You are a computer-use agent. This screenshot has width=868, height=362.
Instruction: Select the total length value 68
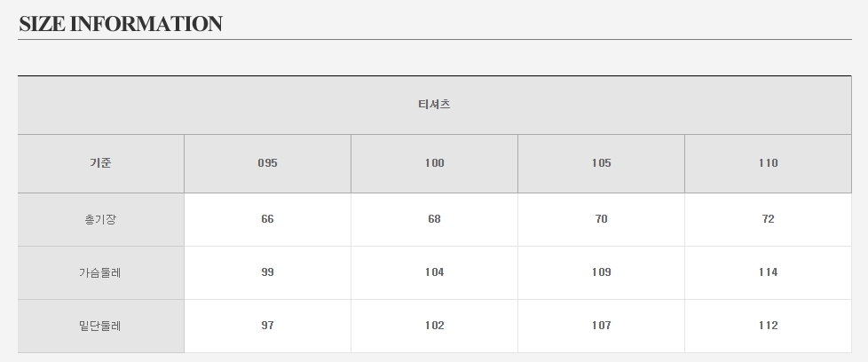click(x=434, y=219)
